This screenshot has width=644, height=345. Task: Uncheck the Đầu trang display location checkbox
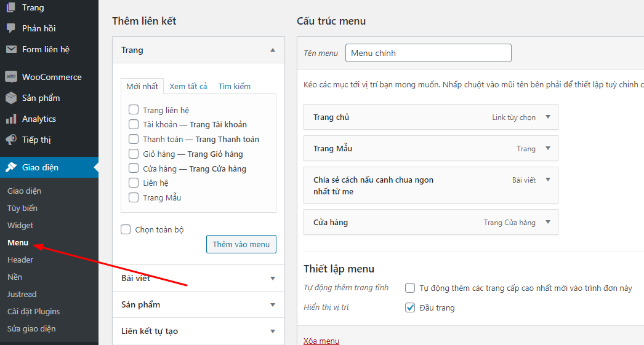[x=410, y=307]
